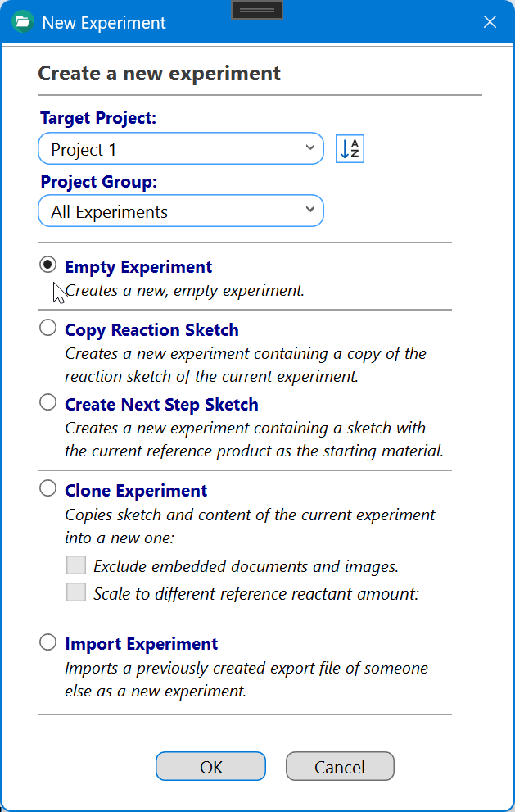Expand the Project Group dropdown

click(180, 211)
